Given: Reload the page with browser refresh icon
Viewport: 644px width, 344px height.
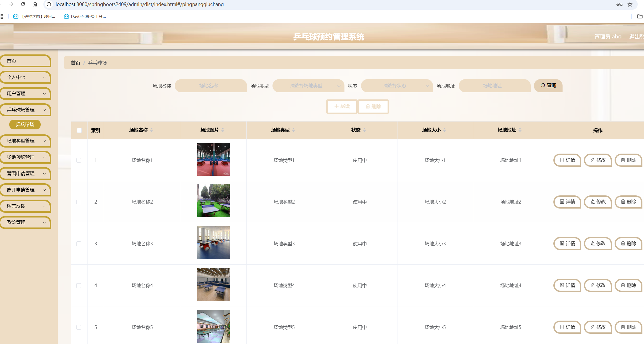Looking at the screenshot, I should (23, 4).
